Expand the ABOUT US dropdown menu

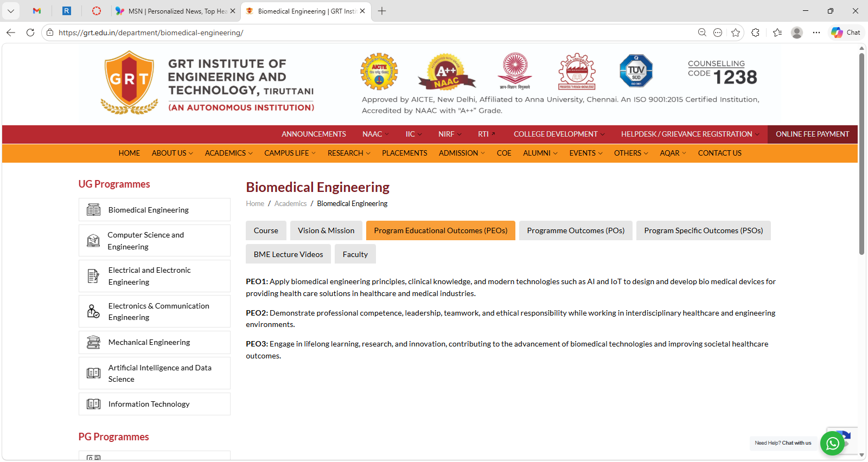pos(172,153)
